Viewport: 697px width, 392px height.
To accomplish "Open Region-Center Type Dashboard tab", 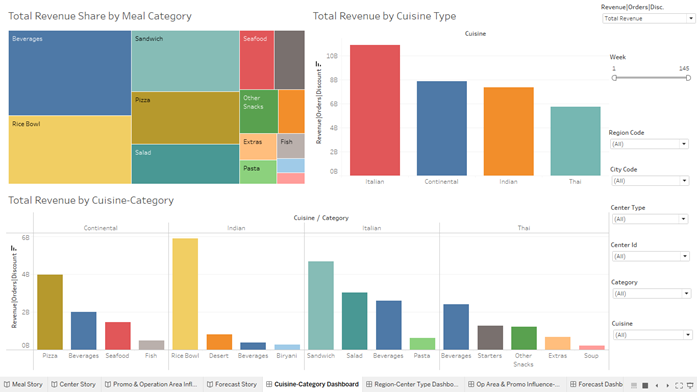I will click(x=412, y=384).
